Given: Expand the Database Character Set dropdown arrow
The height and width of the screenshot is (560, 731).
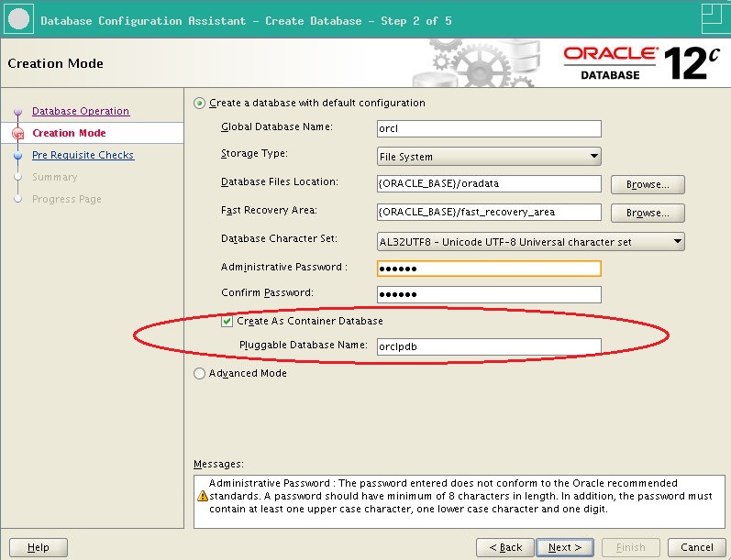Looking at the screenshot, I should point(678,242).
